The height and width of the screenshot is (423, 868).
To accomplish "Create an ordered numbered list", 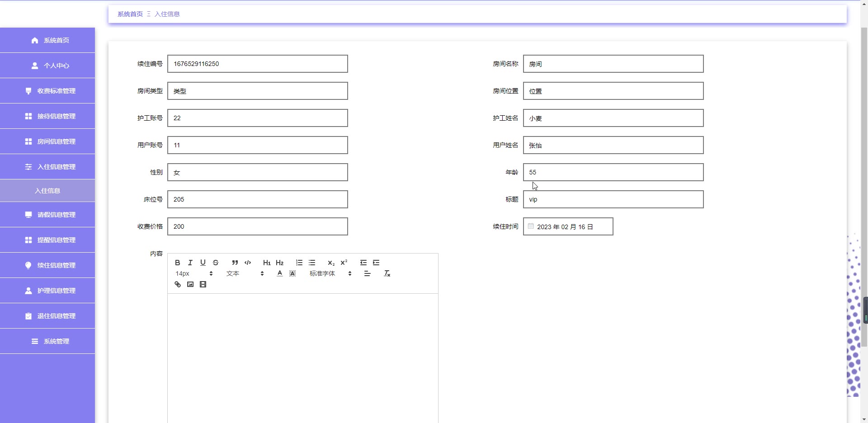I will click(x=299, y=263).
